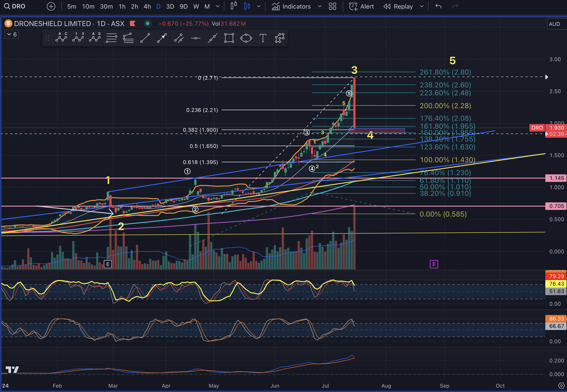The height and width of the screenshot is (392, 567).
Task: Click the 0.00% (0.585) Fib level label
Action: pos(443,214)
